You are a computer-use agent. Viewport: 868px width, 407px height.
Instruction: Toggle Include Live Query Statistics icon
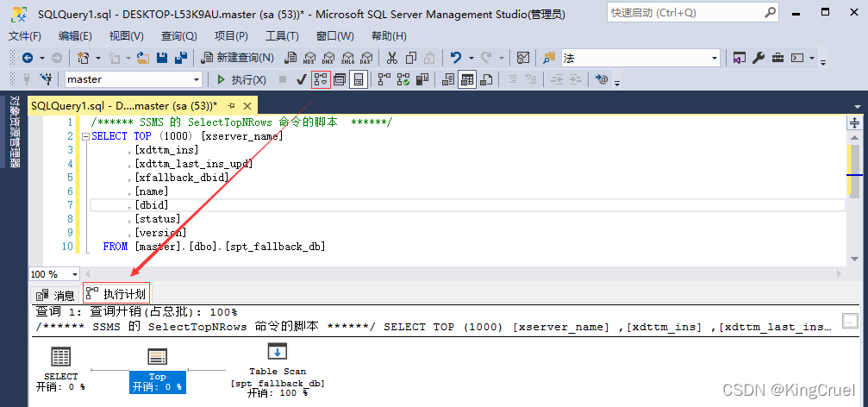403,79
